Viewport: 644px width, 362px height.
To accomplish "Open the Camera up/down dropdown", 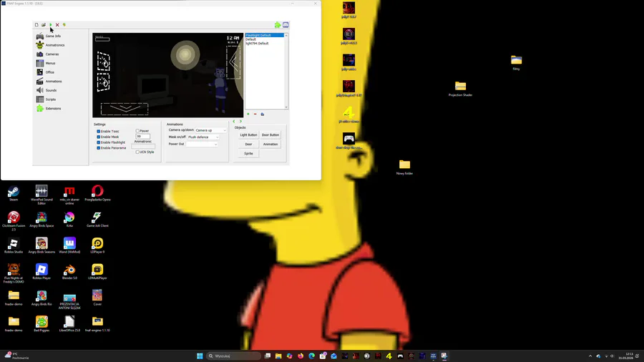I will coord(210,130).
